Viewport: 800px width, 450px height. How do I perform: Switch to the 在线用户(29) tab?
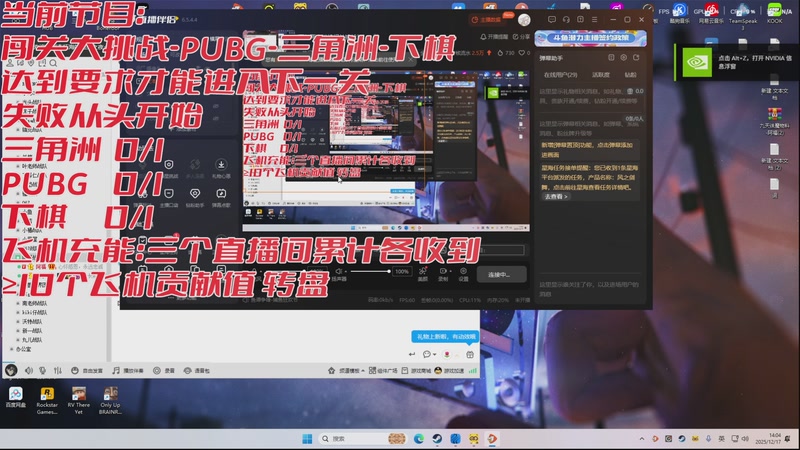560,75
